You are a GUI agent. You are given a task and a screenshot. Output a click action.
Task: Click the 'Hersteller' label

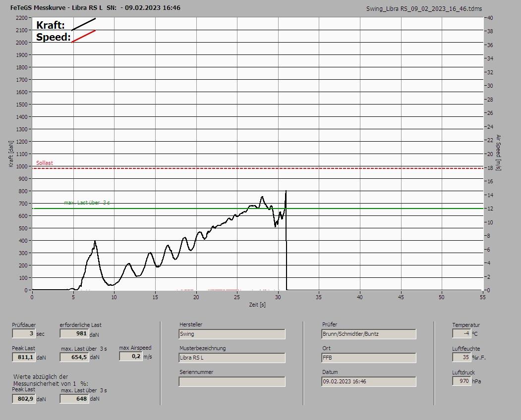coord(191,324)
